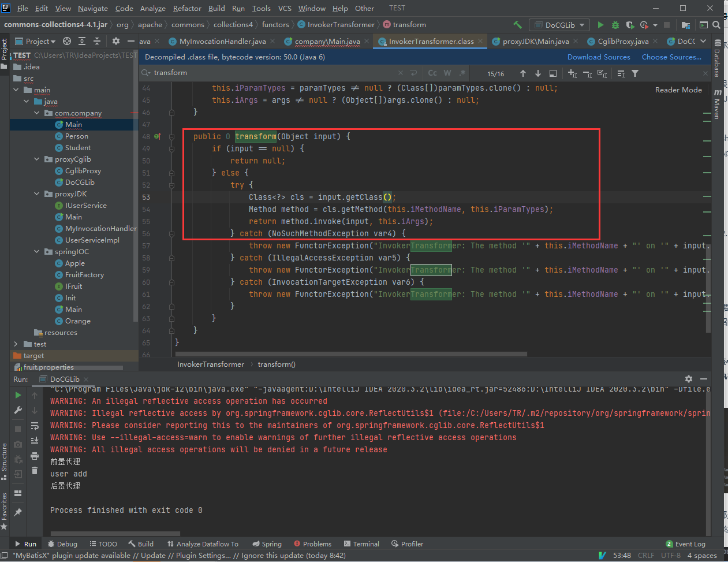Run DoCGLib with the green play button
Viewport: 728px width, 562px height.
[x=600, y=25]
